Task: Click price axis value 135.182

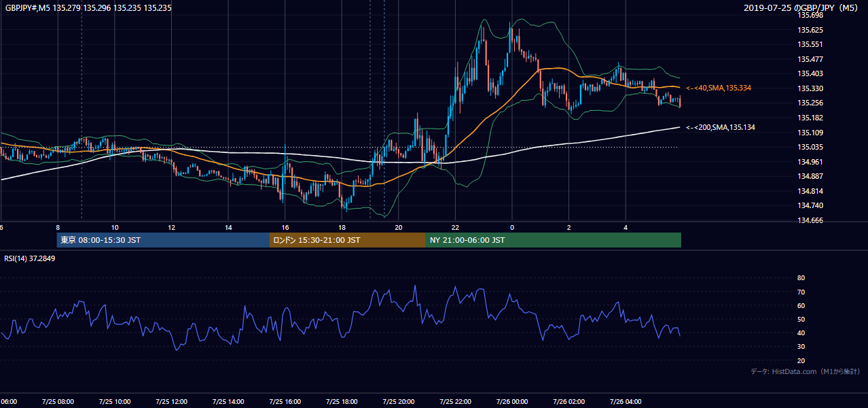Action: (810, 118)
